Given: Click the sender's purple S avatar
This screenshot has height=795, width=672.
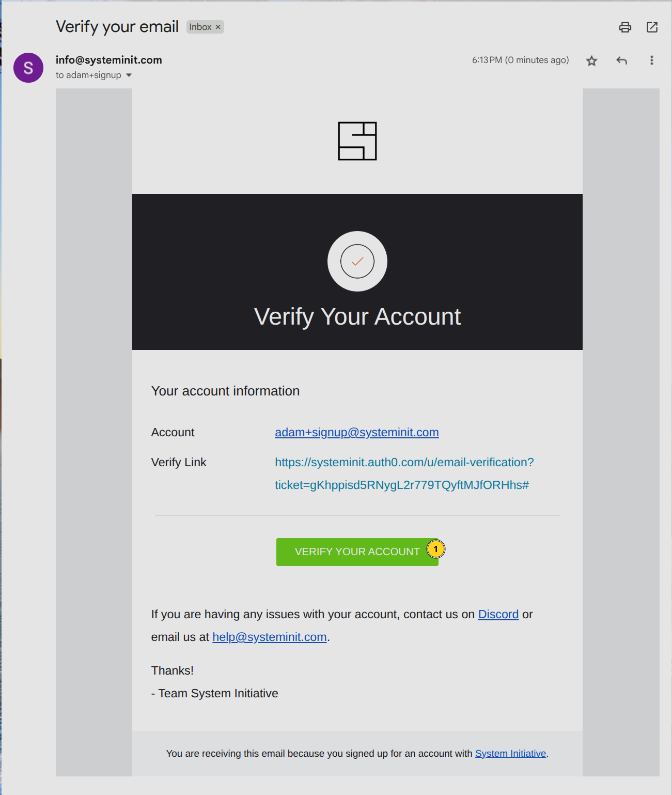Looking at the screenshot, I should click(x=28, y=68).
